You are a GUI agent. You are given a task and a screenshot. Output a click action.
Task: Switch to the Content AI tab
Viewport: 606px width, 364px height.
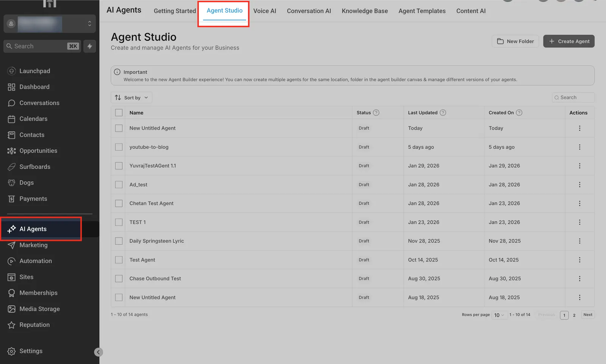(471, 11)
